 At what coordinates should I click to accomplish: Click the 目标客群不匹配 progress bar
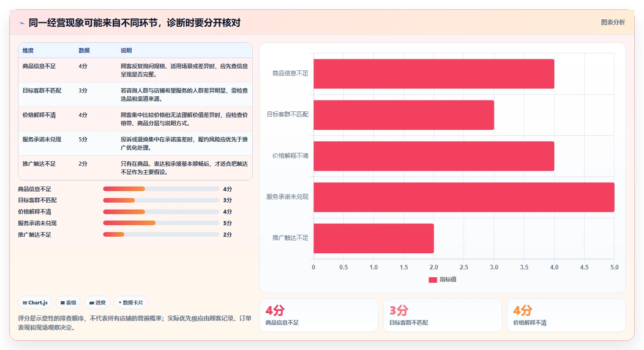[x=161, y=200]
